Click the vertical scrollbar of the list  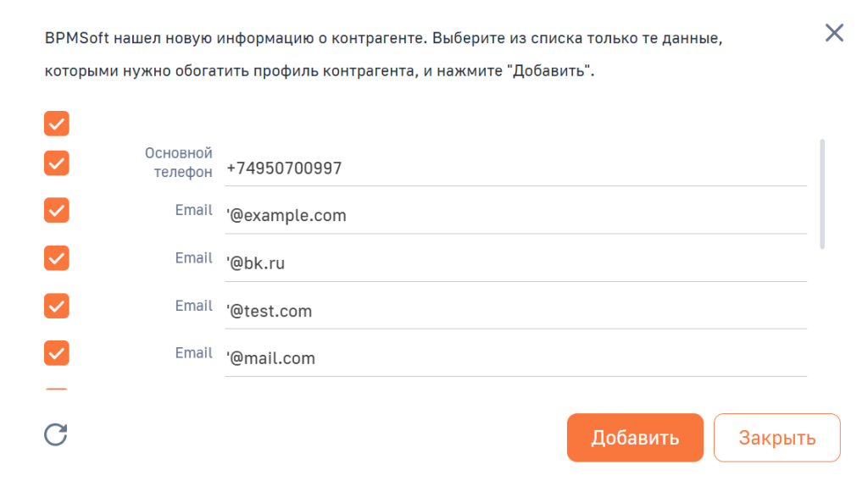coord(822,194)
